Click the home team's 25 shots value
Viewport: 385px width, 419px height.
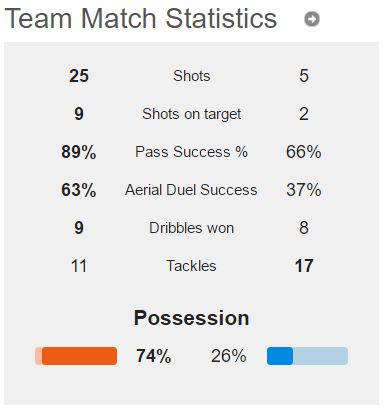pos(79,76)
